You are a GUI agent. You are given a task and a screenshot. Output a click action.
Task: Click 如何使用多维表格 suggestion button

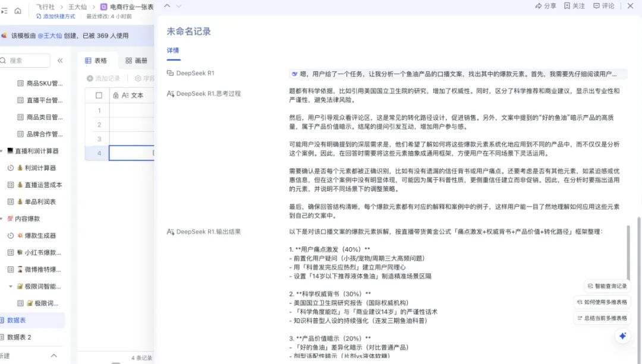click(x=602, y=302)
